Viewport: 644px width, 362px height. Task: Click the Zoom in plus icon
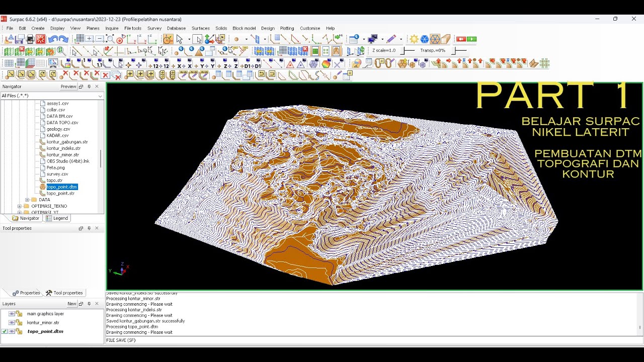pos(90,39)
